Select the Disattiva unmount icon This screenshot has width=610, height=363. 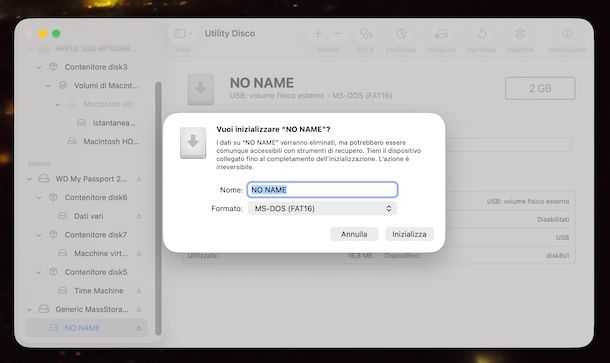(520, 34)
